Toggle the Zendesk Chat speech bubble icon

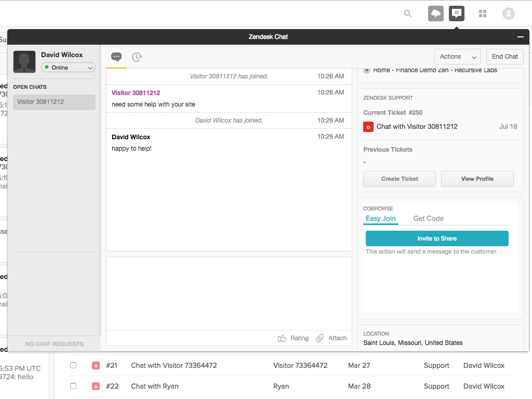click(457, 14)
